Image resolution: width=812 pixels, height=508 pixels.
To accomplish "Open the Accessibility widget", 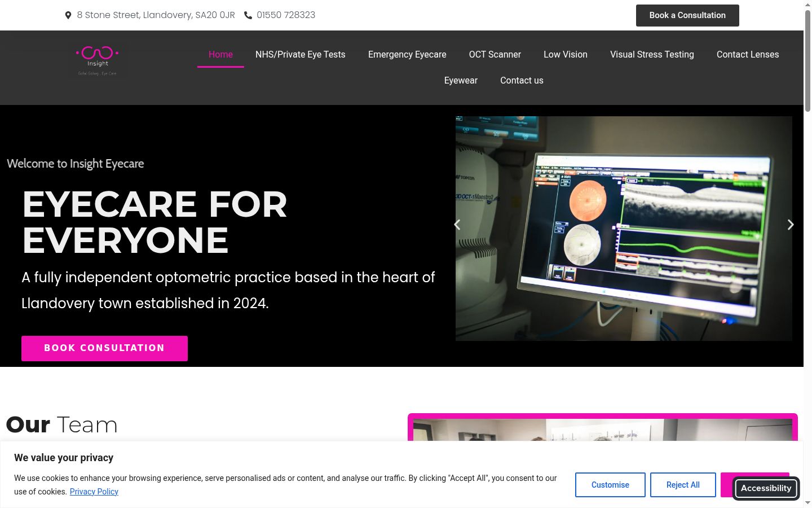I will [x=766, y=488].
